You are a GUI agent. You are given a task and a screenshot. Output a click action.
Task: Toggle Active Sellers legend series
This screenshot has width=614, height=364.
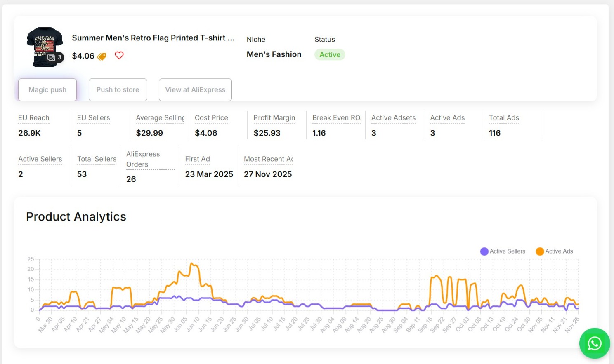[x=503, y=251]
